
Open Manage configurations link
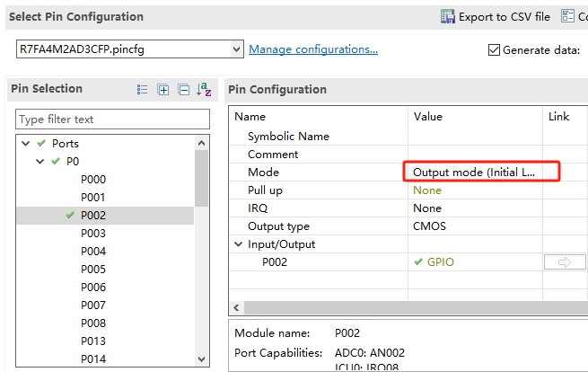point(313,49)
